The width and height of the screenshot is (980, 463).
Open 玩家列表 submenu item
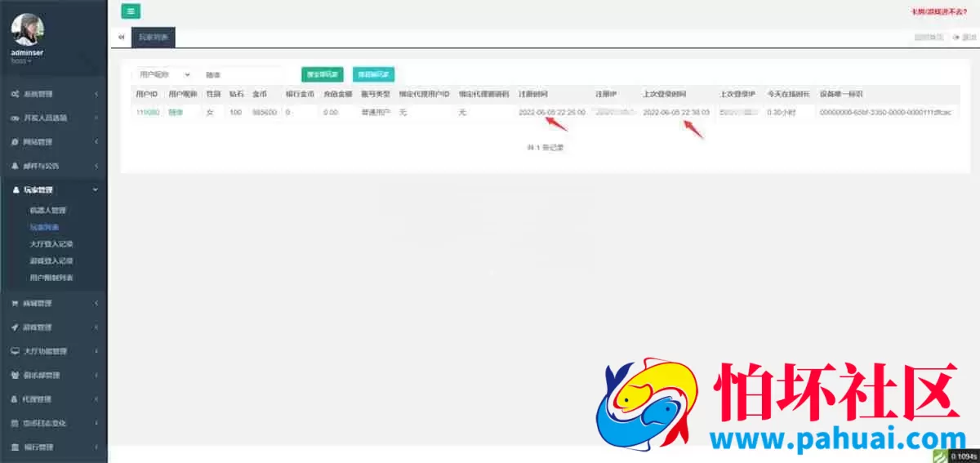tap(44, 227)
